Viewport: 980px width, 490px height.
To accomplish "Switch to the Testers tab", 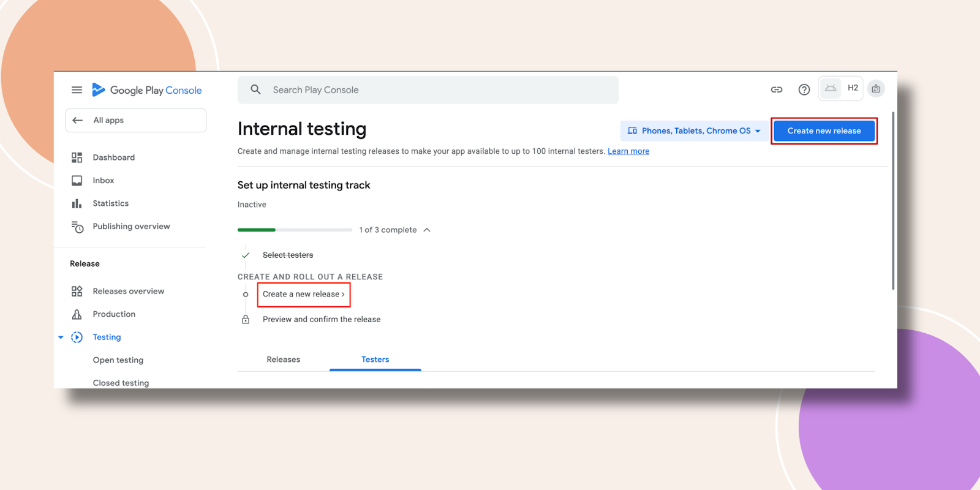I will pyautogui.click(x=375, y=360).
